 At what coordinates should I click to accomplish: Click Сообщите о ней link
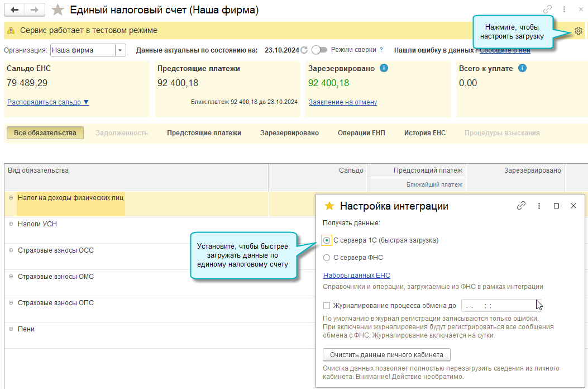(505, 50)
